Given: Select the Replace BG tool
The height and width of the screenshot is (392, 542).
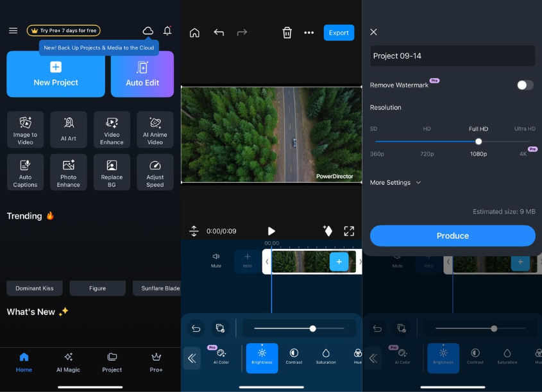Looking at the screenshot, I should pos(112,171).
